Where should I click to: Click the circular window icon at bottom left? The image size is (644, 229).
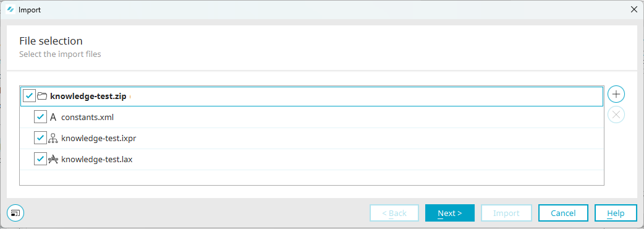(15, 213)
